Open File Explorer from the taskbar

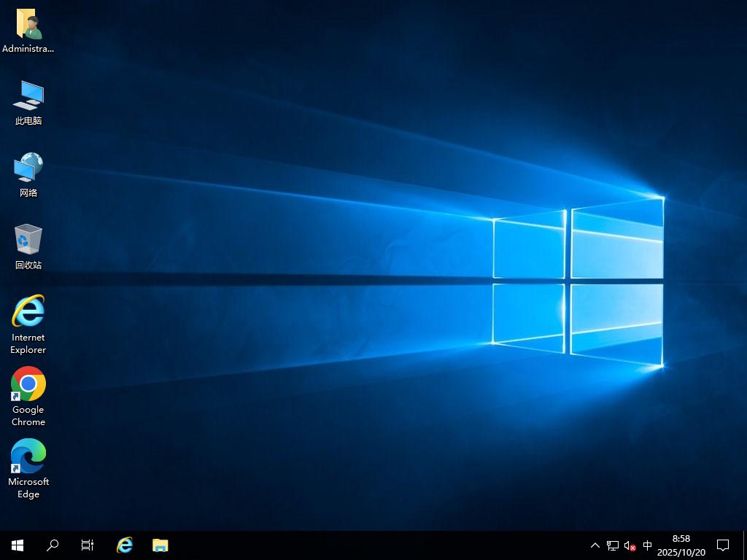(160, 545)
